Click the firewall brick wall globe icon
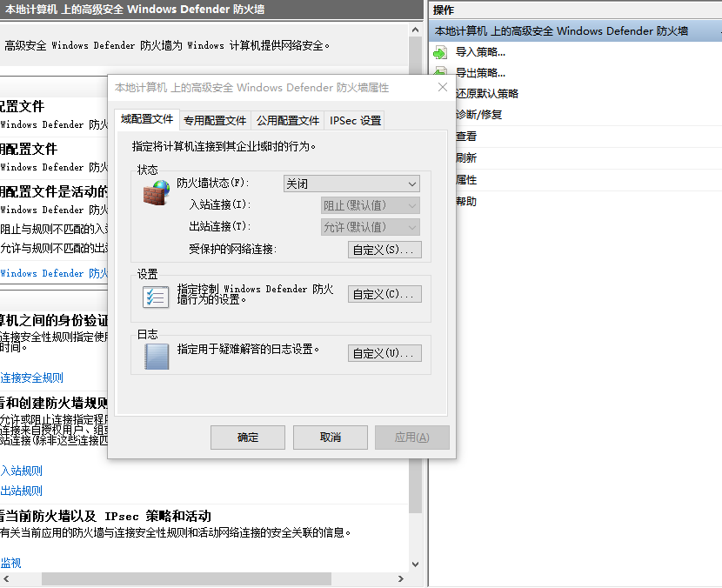 156,193
